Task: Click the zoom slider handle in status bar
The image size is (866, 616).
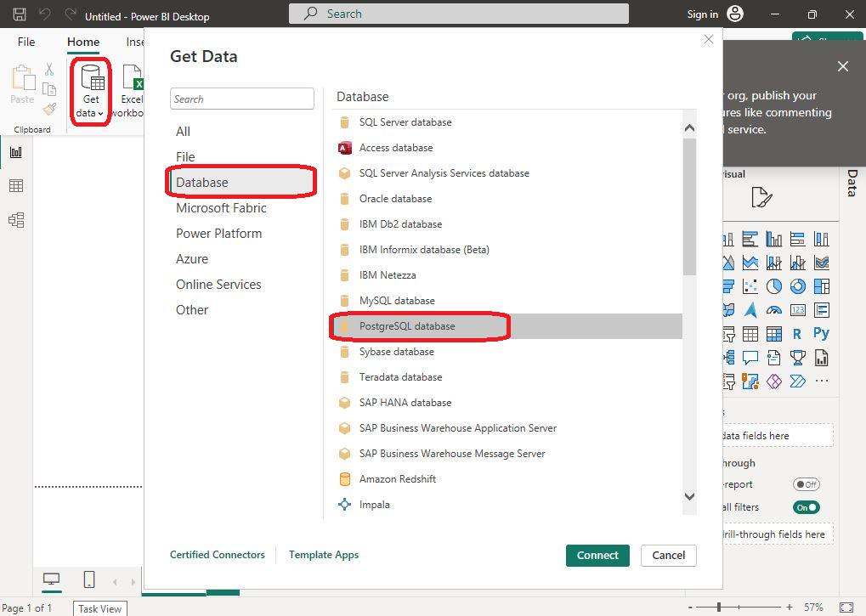Action: tap(718, 608)
